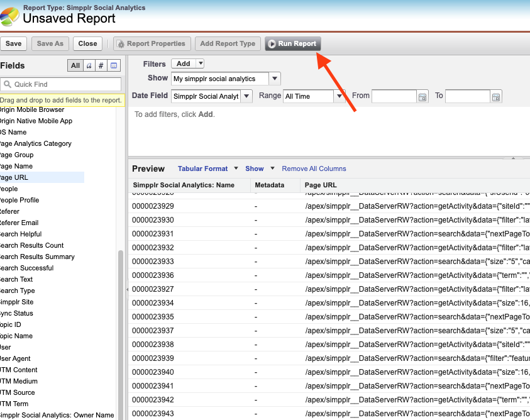530x420 pixels.
Task: Open the Preview Show menu
Action: (x=260, y=169)
